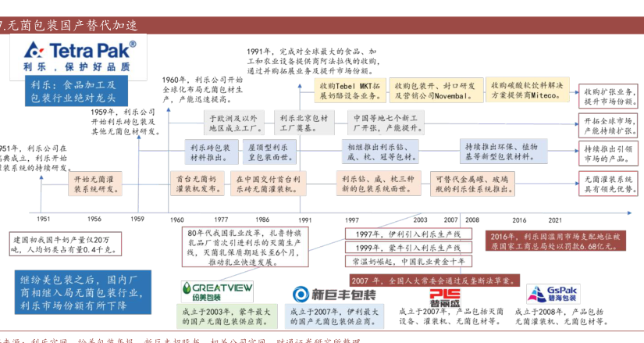Click box '利乐砖包装材料推出'
The image size is (644, 343).
[211, 152]
